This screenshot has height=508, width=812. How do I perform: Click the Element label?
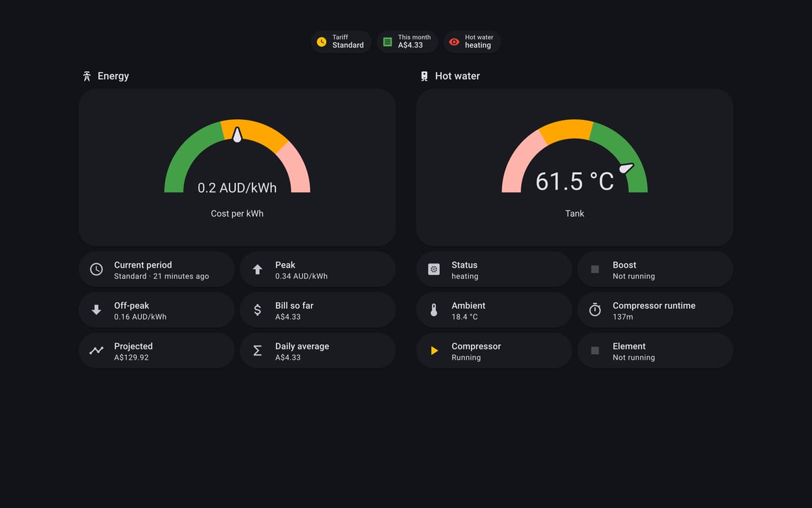click(x=629, y=346)
